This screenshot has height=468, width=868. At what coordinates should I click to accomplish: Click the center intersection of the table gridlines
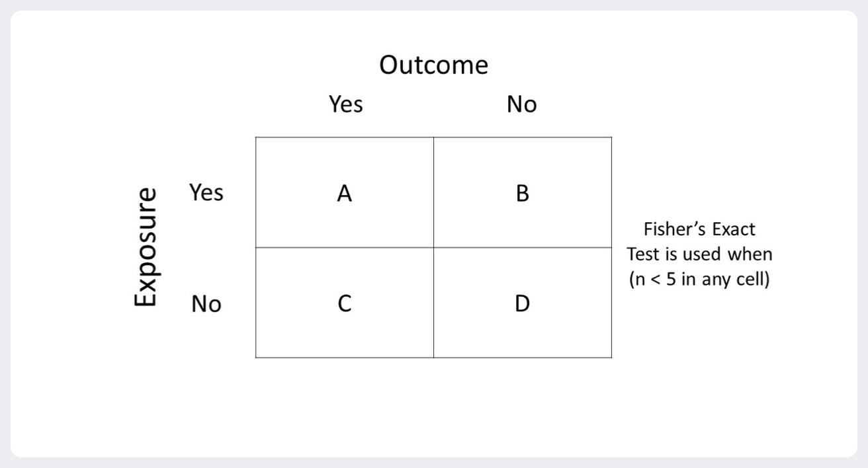pos(434,248)
